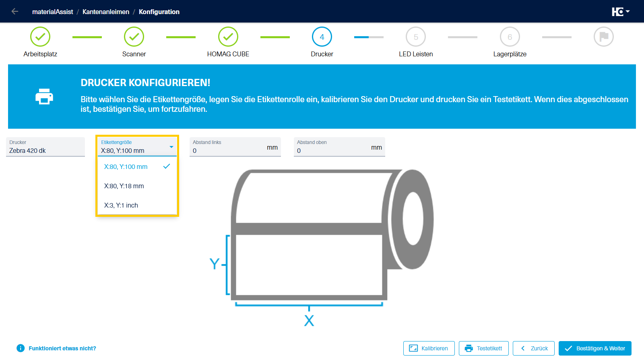The width and height of the screenshot is (644, 362).
Task: Select the Scanner step checkmark circle
Action: click(x=134, y=37)
